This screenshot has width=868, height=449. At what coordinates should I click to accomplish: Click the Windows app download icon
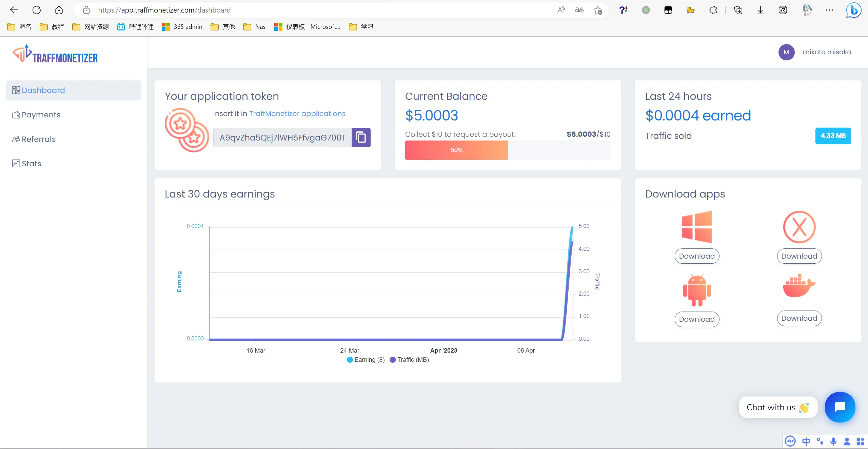(697, 227)
